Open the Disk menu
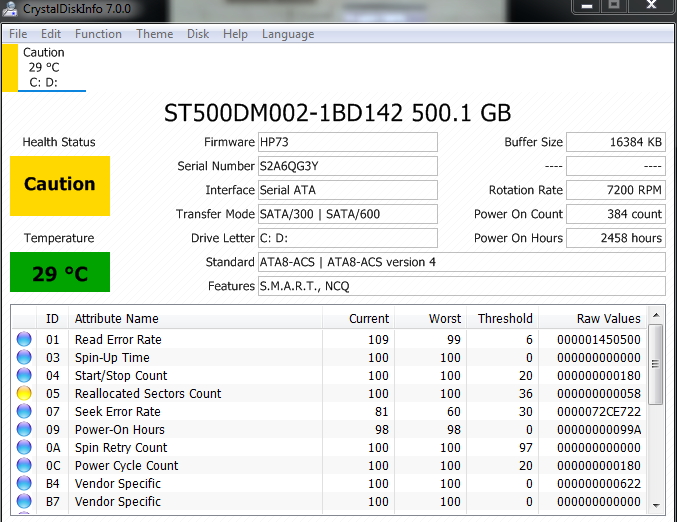Viewport: 677px width, 522px height. pos(198,34)
